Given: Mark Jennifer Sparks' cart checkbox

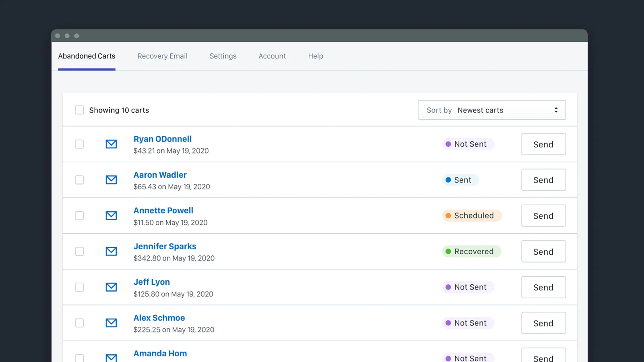Looking at the screenshot, I should [x=79, y=251].
